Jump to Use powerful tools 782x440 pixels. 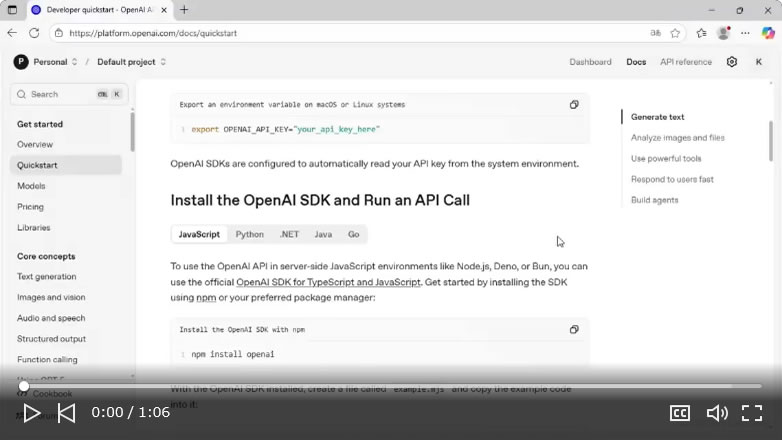[x=666, y=159]
